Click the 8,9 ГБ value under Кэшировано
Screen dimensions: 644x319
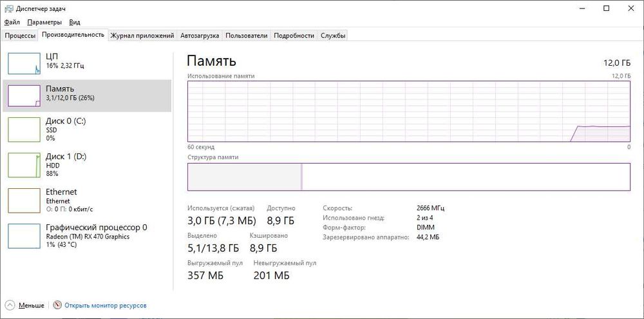tap(263, 248)
